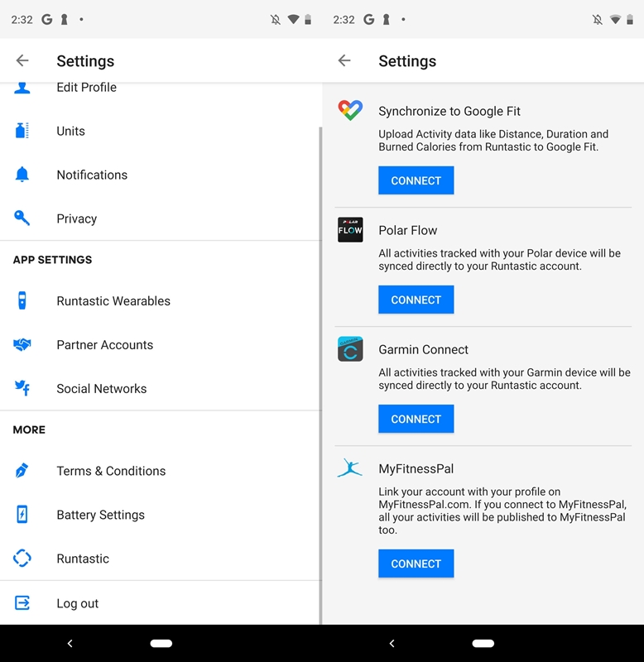
Task: Click the 'APP SETTINGS' section header
Action: tap(52, 260)
